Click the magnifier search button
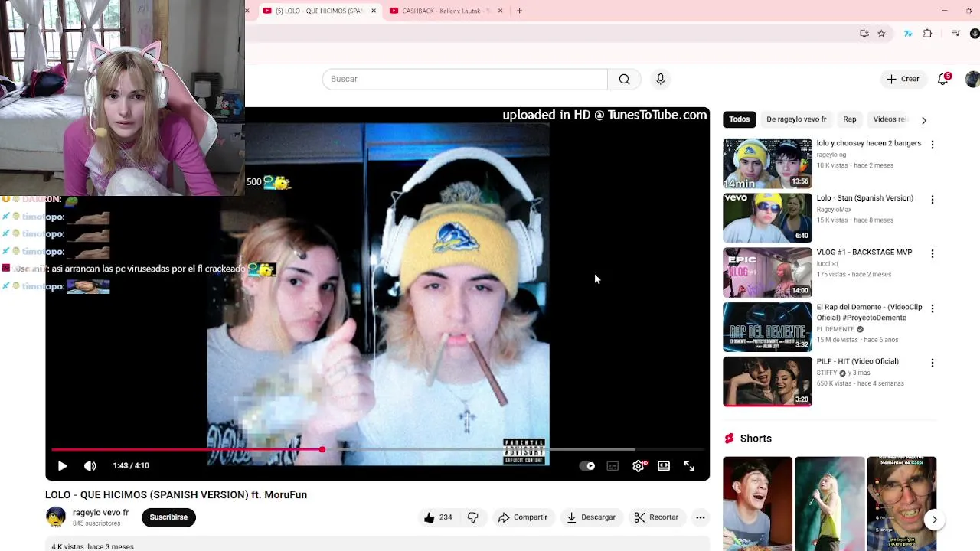Image resolution: width=980 pixels, height=551 pixels. coord(624,79)
